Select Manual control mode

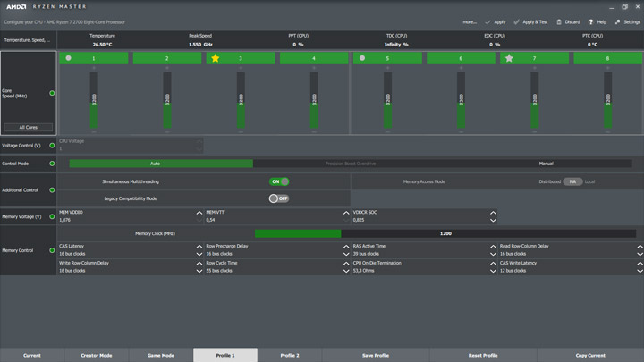tap(546, 164)
